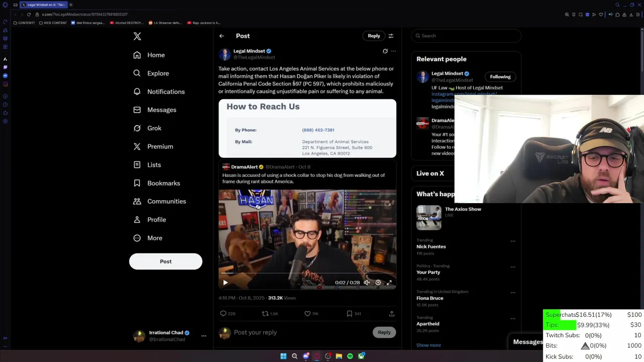This screenshot has width=644, height=362.
Task: Unmute the video player audio
Action: [x=367, y=283]
